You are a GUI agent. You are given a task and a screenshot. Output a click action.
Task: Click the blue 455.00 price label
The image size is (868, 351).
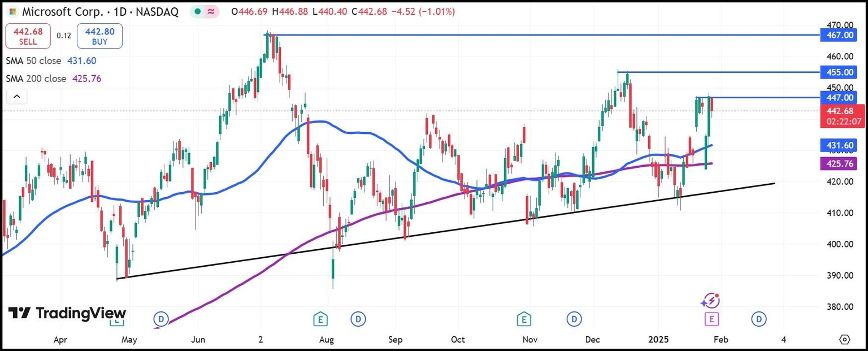tap(840, 72)
